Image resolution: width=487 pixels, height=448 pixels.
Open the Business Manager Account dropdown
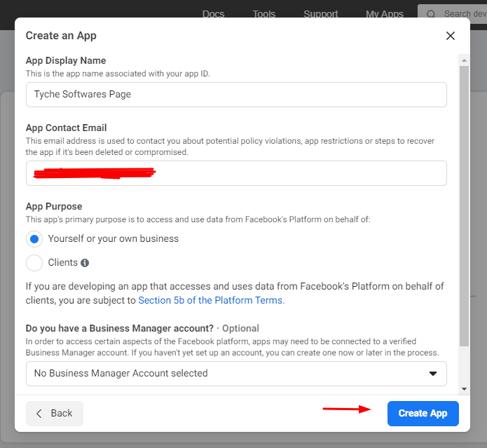[236, 374]
